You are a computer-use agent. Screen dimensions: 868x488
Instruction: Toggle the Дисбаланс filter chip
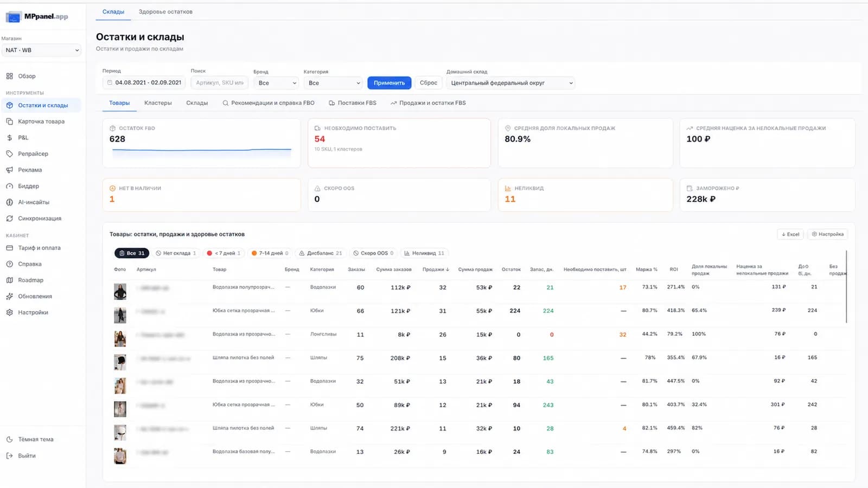pos(321,253)
